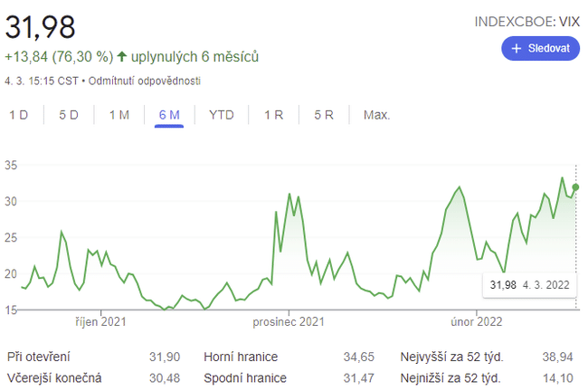The width and height of the screenshot is (588, 391).
Task: Click the Nejvyšší za 52 týd. value 38,94
Action: coord(557,357)
